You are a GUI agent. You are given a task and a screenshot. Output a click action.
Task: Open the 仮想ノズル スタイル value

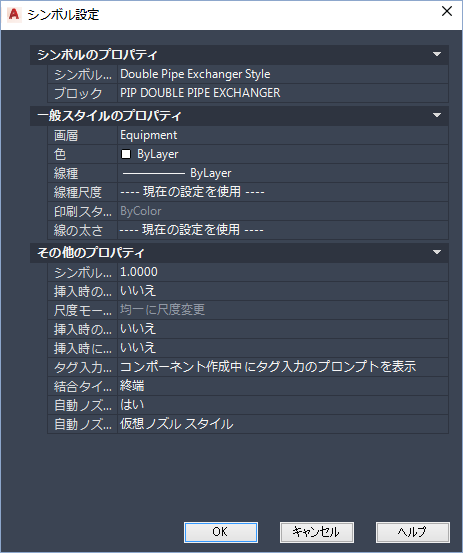(x=282, y=424)
